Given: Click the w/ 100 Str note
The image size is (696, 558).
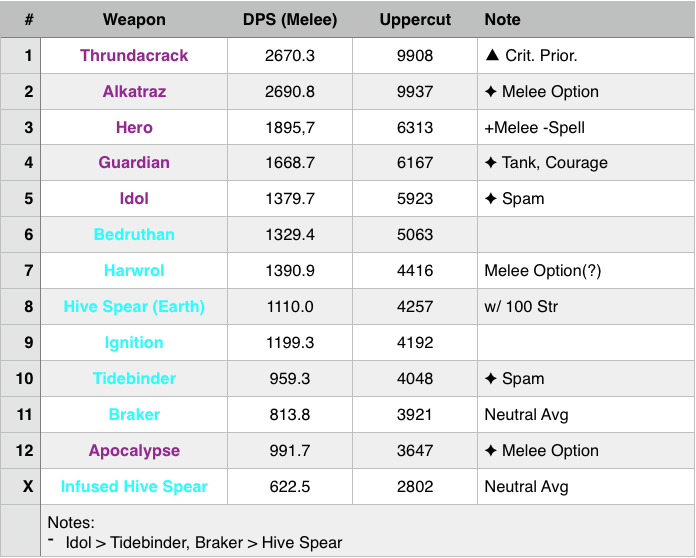Looking at the screenshot, I should tap(519, 307).
